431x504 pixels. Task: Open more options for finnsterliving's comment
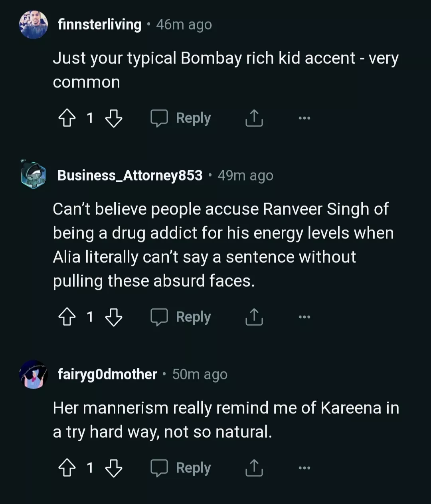click(304, 118)
